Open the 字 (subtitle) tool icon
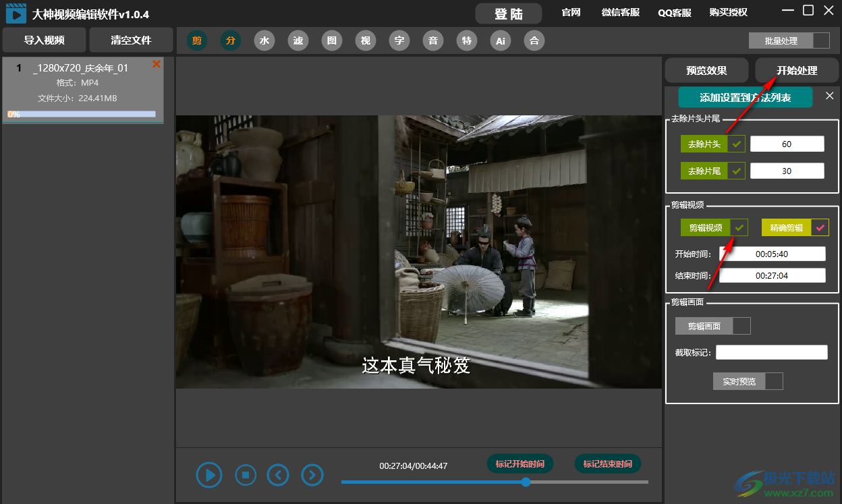Screen dimensions: 842x504 coord(399,40)
